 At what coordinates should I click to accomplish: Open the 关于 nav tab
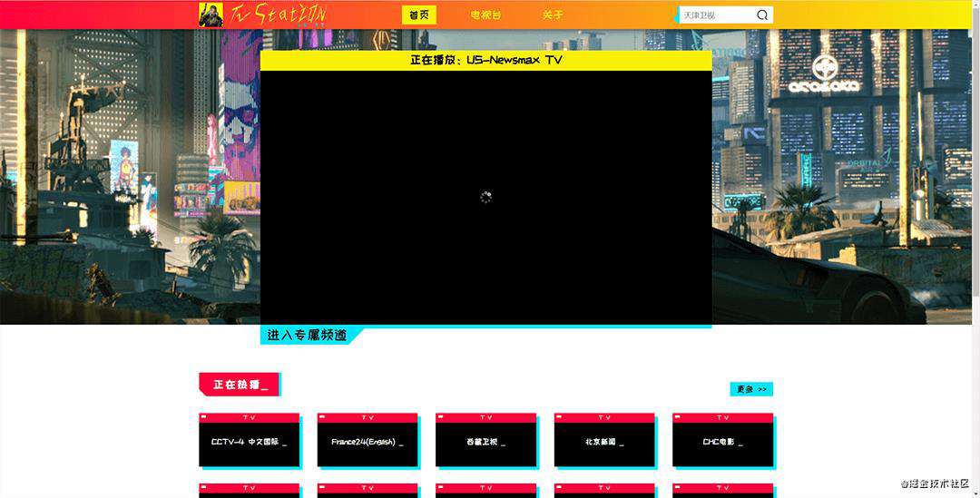tap(553, 15)
